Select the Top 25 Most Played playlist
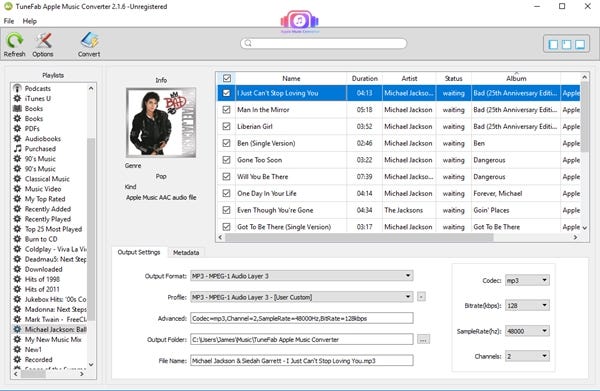The image size is (600, 391). (50, 229)
